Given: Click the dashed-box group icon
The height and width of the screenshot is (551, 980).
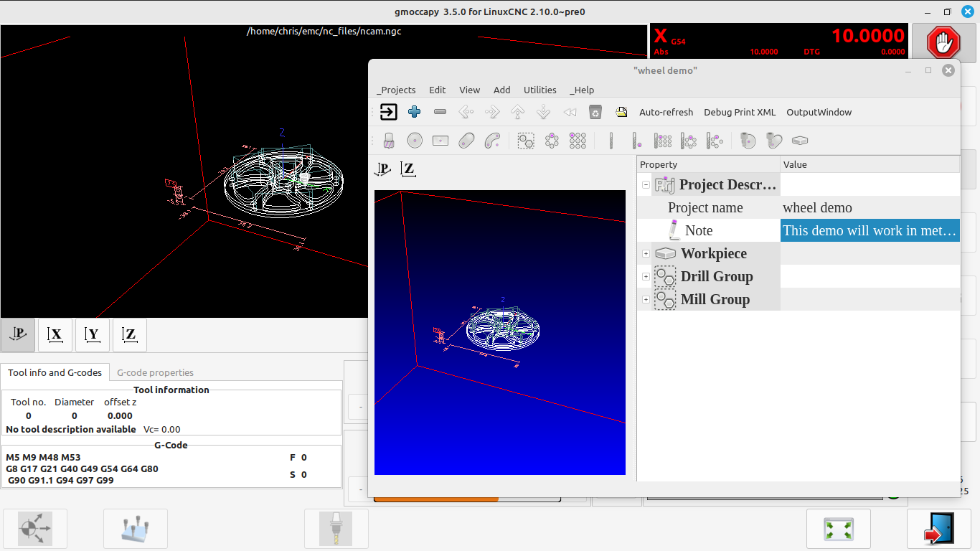Looking at the screenshot, I should pyautogui.click(x=526, y=141).
